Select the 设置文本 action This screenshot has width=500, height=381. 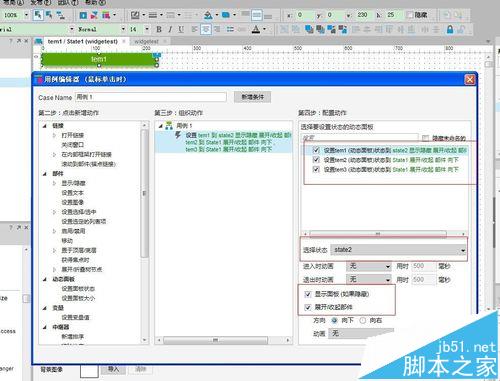point(72,193)
